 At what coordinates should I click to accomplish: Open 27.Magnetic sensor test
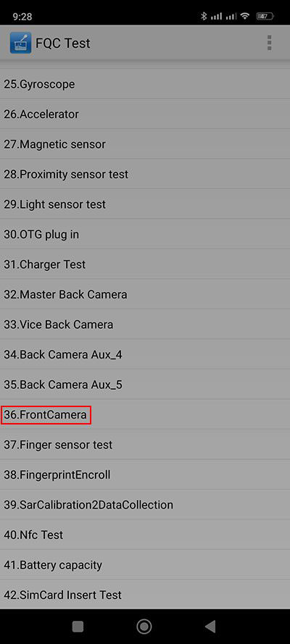tap(145, 144)
